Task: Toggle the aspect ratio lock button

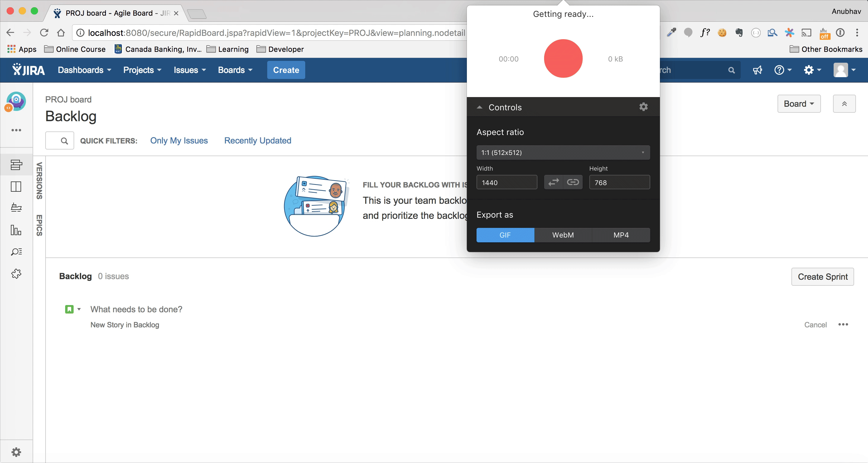Action: (572, 182)
